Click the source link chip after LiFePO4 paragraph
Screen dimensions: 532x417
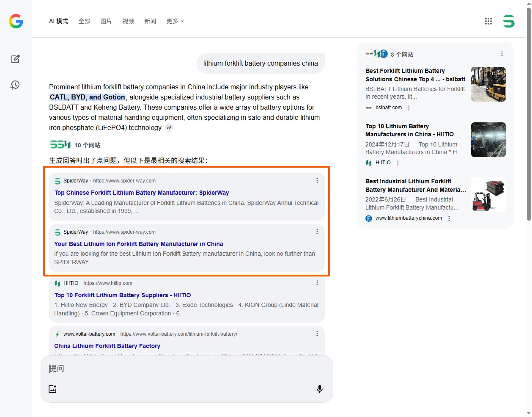coord(169,127)
